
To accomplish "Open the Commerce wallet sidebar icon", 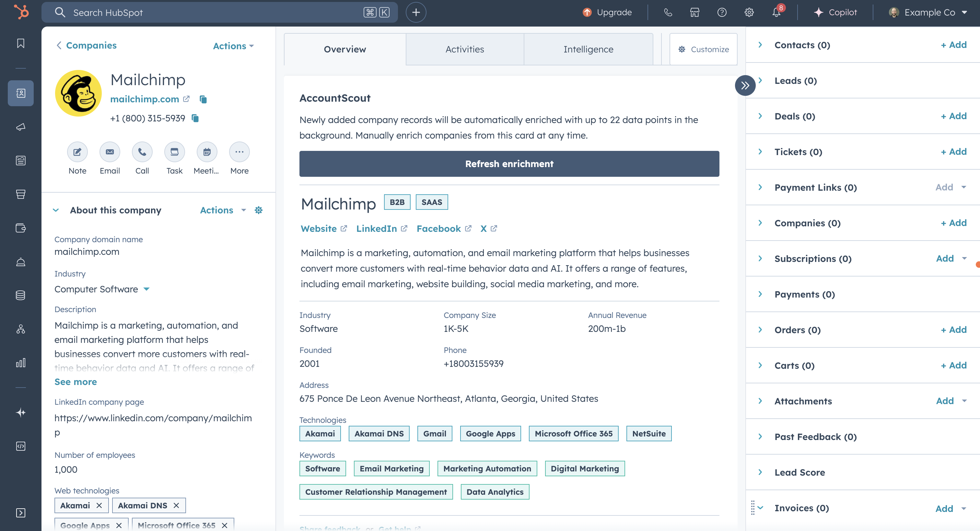I will [20, 228].
